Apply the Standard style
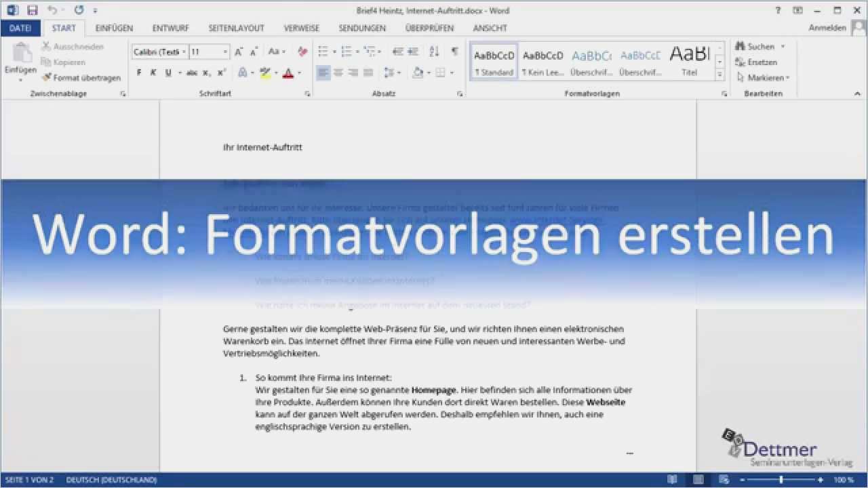 [494, 62]
